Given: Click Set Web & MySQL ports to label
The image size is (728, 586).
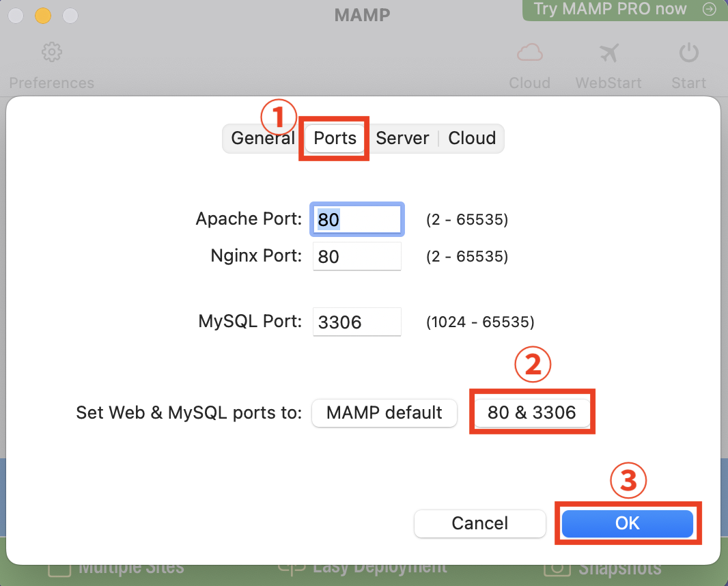Looking at the screenshot, I should pos(189,413).
